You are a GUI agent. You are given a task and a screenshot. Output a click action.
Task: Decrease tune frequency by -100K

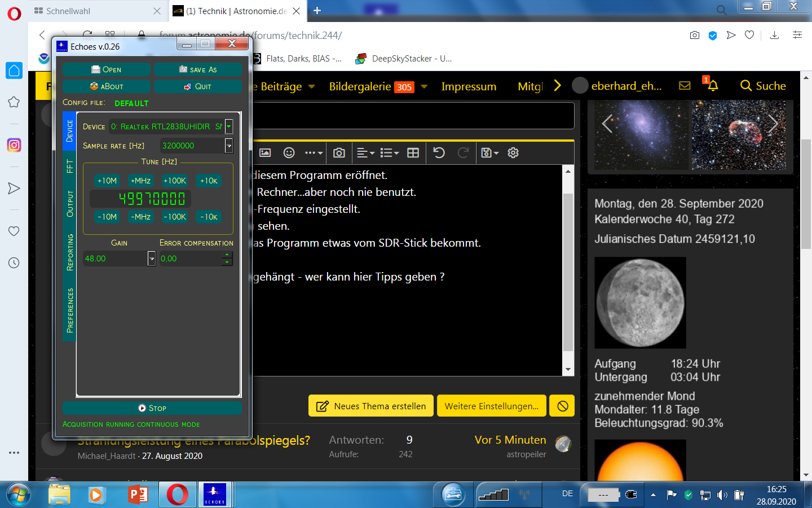[x=175, y=217]
